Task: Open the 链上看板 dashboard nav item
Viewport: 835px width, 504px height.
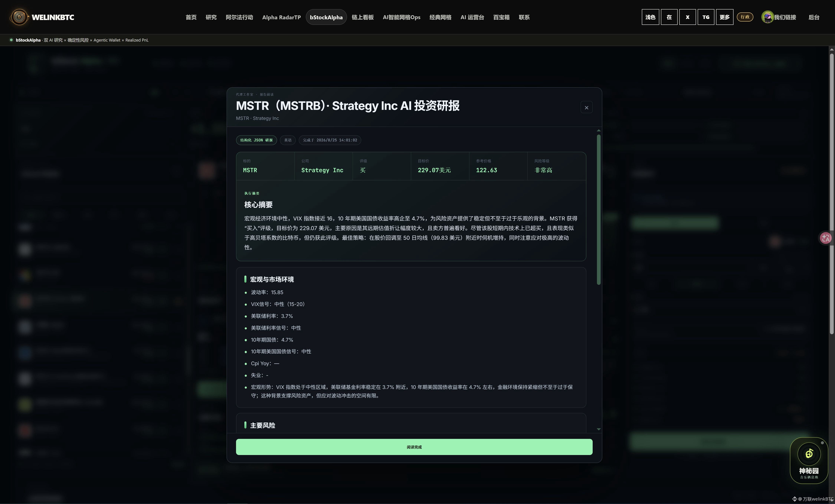Action: 363,17
